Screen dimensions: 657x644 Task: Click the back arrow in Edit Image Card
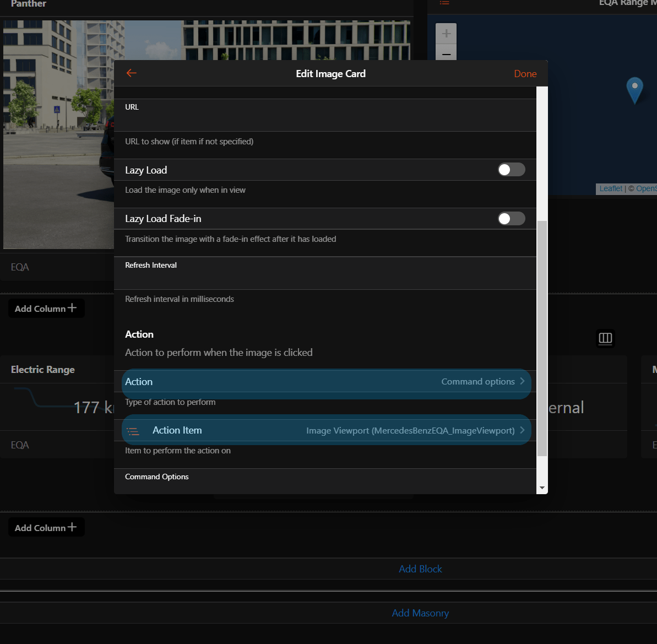tap(131, 73)
